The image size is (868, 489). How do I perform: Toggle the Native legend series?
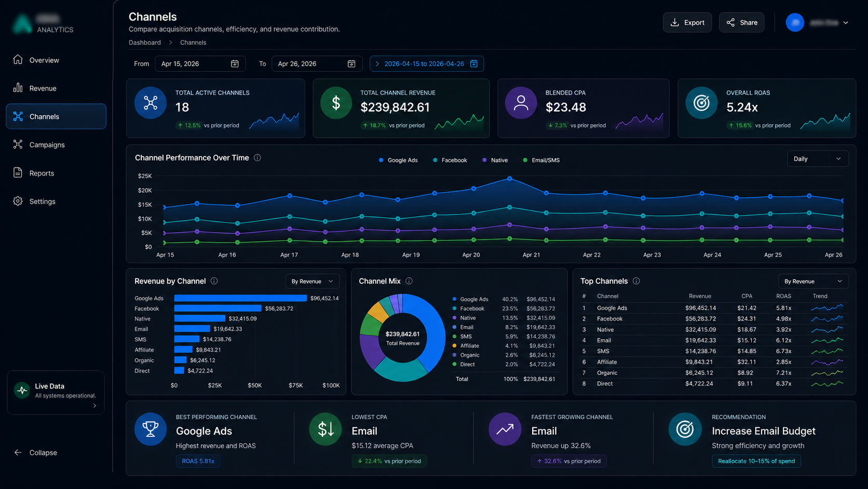point(495,160)
